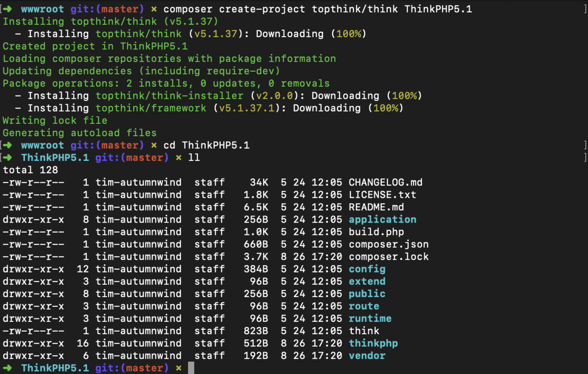
Task: Click 'Loading composer repositories with package information'
Action: [x=169, y=59]
